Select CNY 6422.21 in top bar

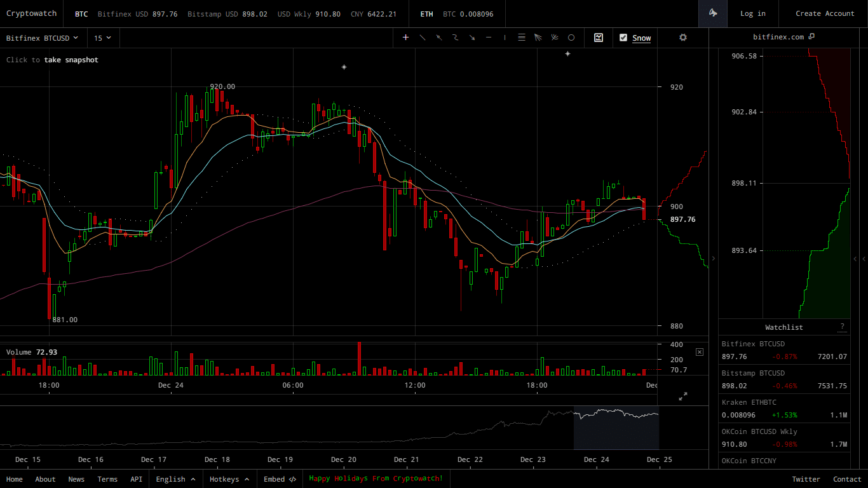(373, 14)
